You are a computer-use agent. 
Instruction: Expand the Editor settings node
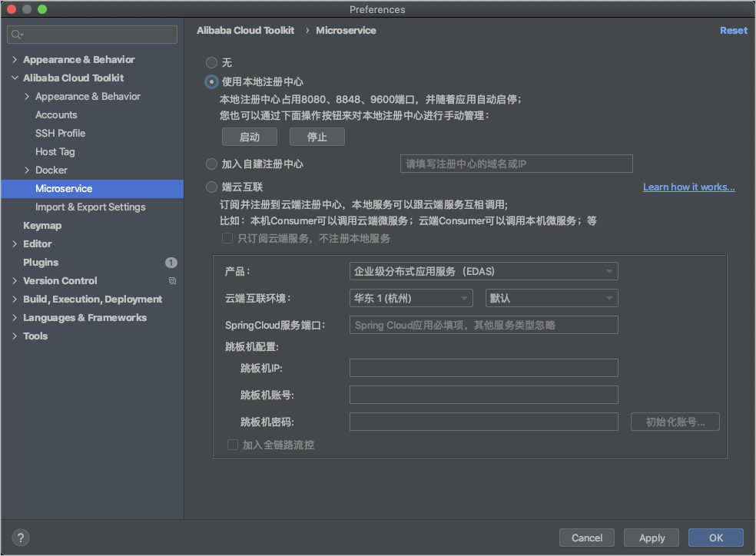[x=15, y=243]
